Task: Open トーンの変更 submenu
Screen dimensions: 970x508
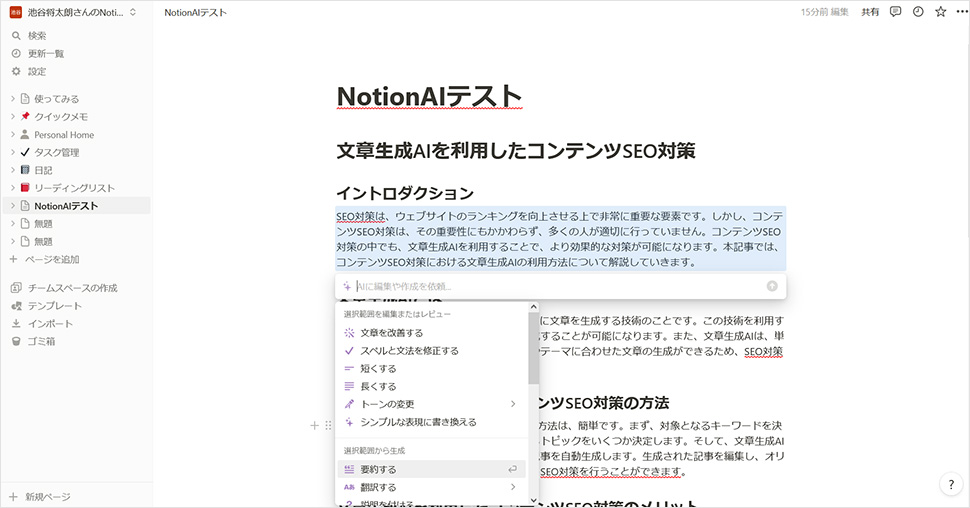Action: click(432, 404)
